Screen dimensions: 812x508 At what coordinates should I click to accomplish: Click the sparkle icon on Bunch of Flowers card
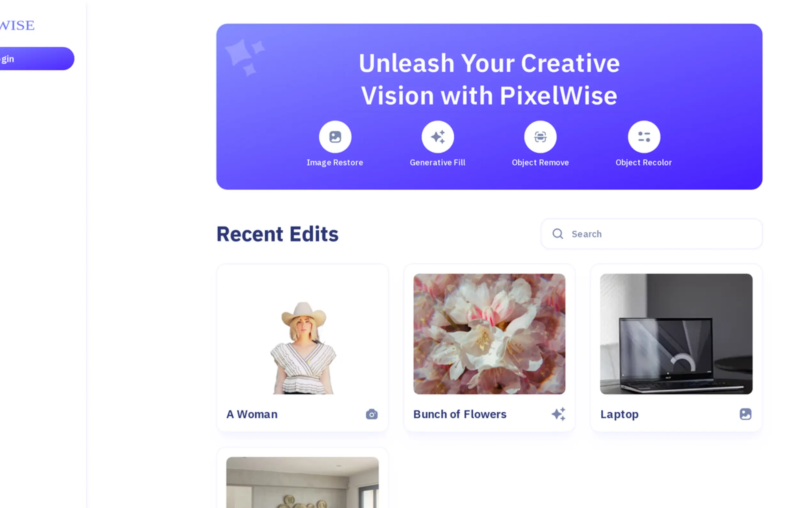point(558,414)
